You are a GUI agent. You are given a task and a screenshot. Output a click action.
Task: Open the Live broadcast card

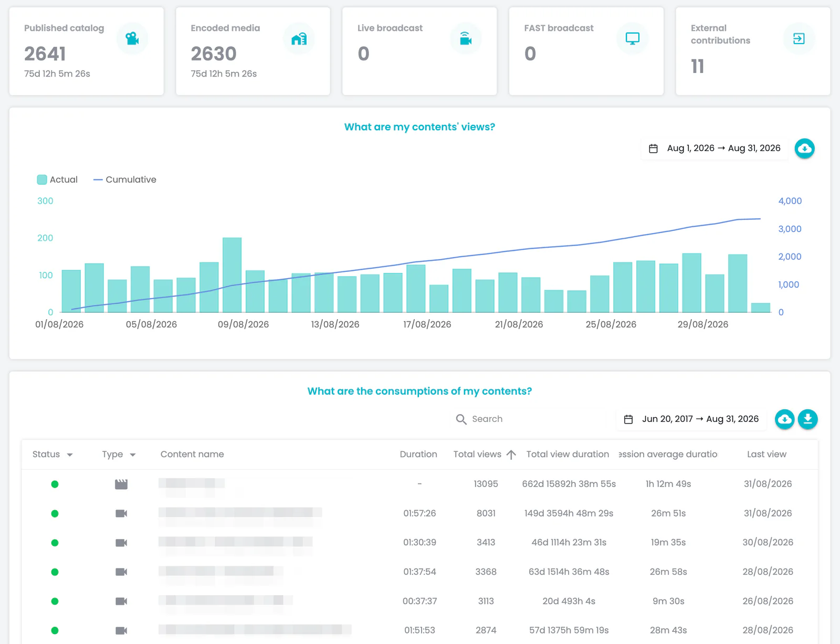[x=419, y=51]
